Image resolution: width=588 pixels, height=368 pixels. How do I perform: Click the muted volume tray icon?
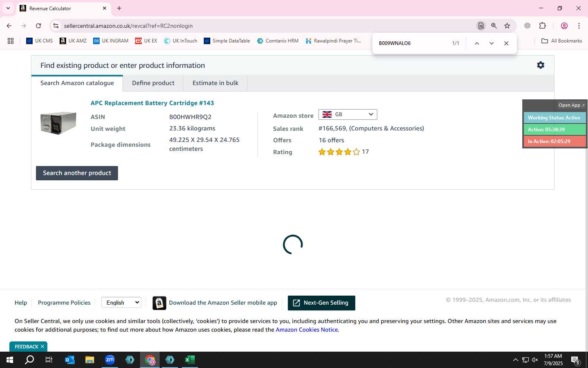pos(535,360)
